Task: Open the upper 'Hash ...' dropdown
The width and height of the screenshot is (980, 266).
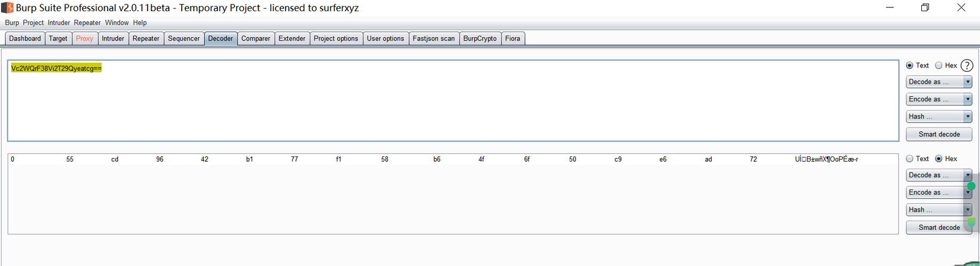Action: point(939,117)
